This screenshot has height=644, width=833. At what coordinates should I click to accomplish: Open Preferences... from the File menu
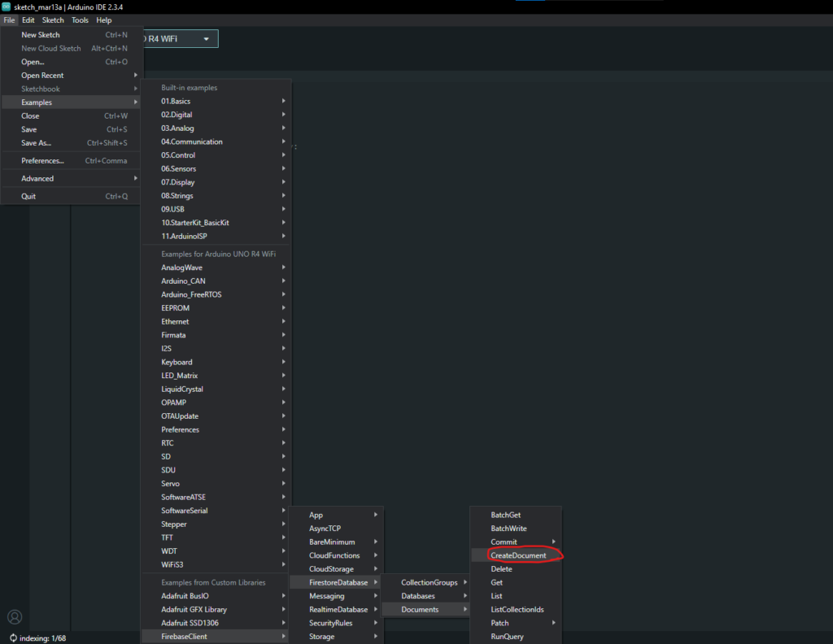[x=72, y=161]
